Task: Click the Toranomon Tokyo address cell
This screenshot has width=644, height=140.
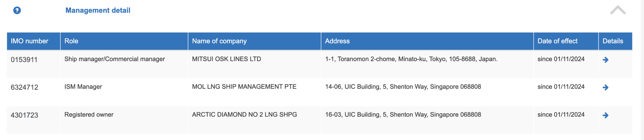Action: pyautogui.click(x=411, y=59)
